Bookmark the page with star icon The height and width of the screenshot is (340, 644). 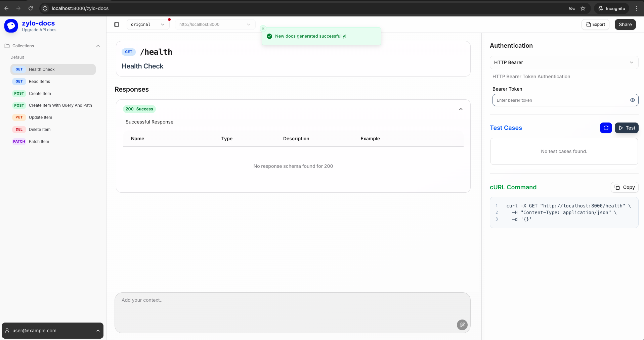pos(583,8)
